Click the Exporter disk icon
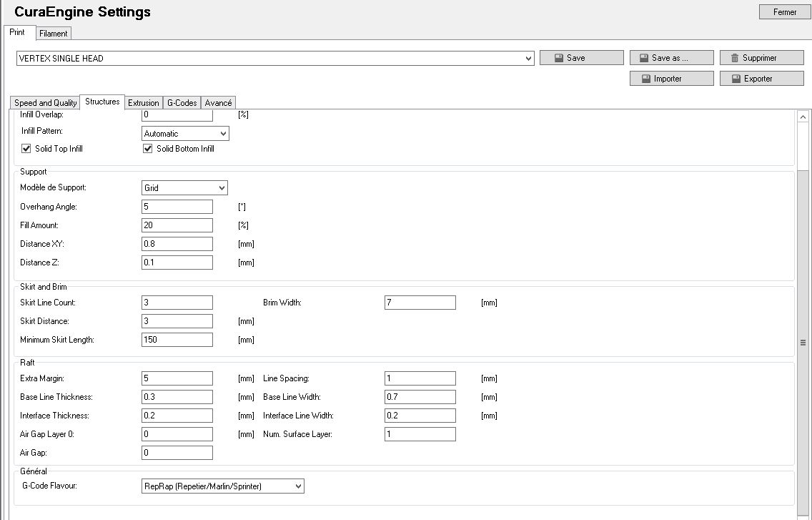The width and height of the screenshot is (812, 520). click(736, 79)
